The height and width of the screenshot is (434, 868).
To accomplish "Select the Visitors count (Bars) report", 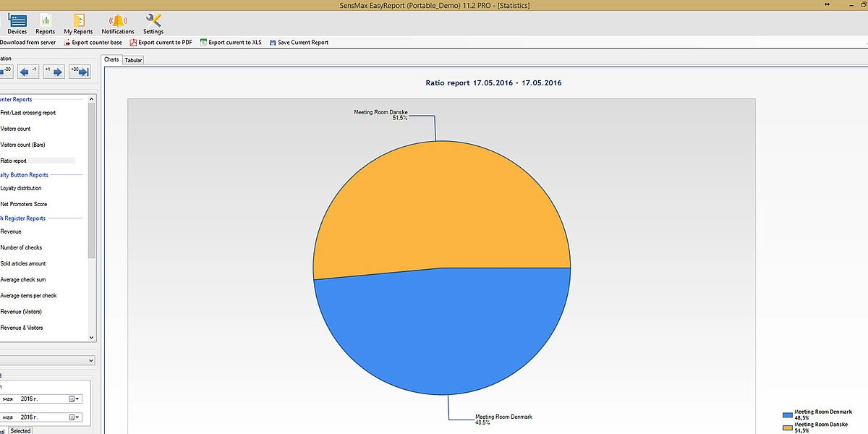I will coord(23,145).
